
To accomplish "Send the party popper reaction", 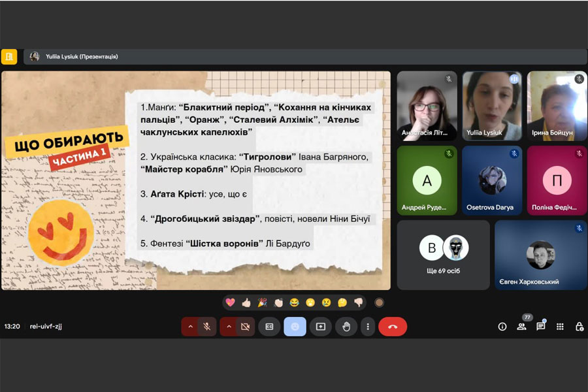I will click(x=262, y=302).
